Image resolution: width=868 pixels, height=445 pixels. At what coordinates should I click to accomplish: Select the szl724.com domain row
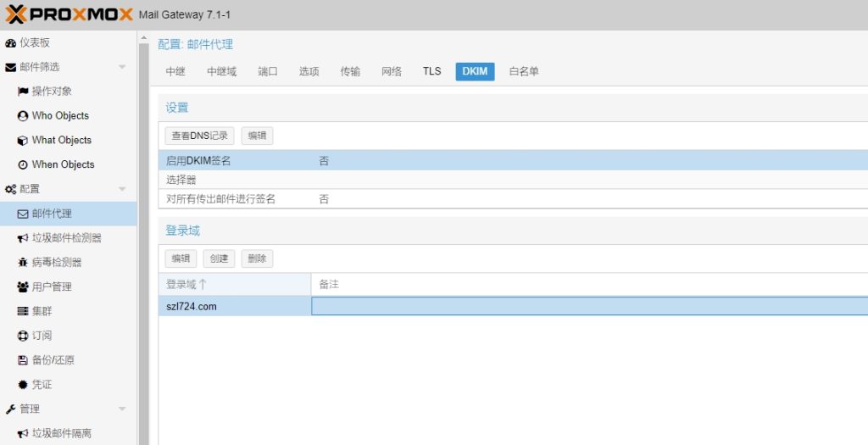point(513,306)
